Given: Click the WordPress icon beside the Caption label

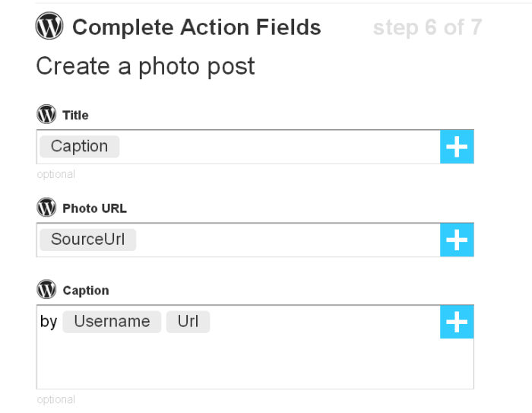Looking at the screenshot, I should click(46, 290).
